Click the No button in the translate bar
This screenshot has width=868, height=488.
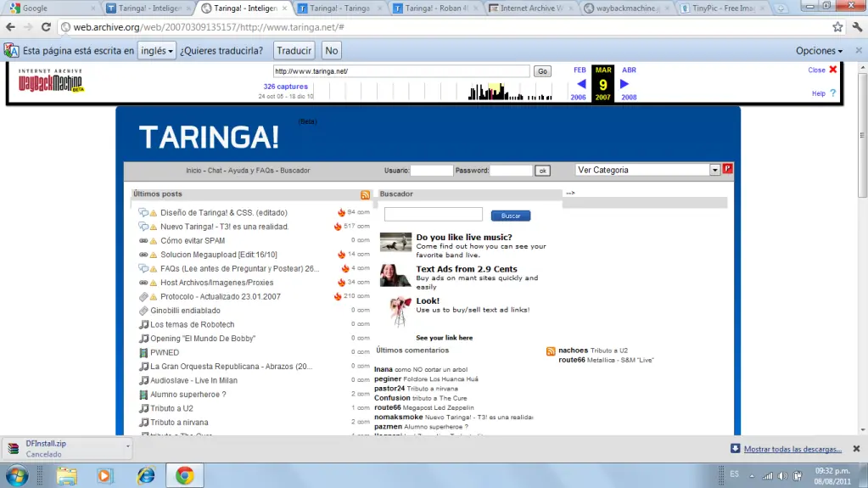[331, 50]
